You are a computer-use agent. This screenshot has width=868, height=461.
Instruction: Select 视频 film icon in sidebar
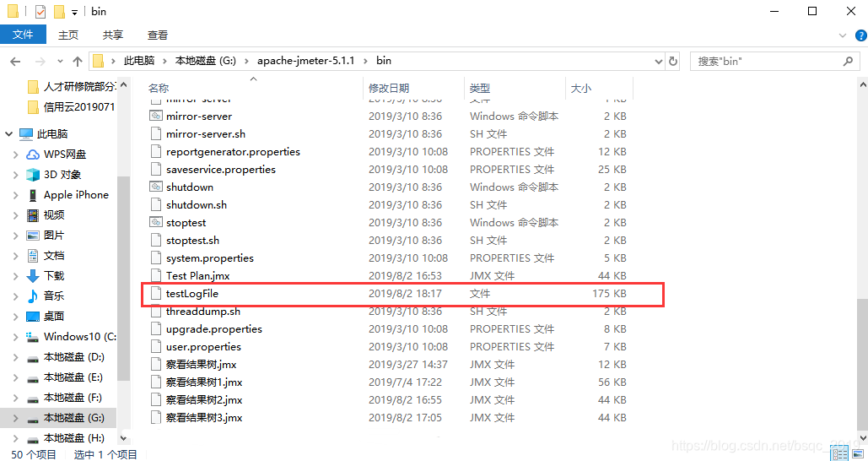point(33,215)
